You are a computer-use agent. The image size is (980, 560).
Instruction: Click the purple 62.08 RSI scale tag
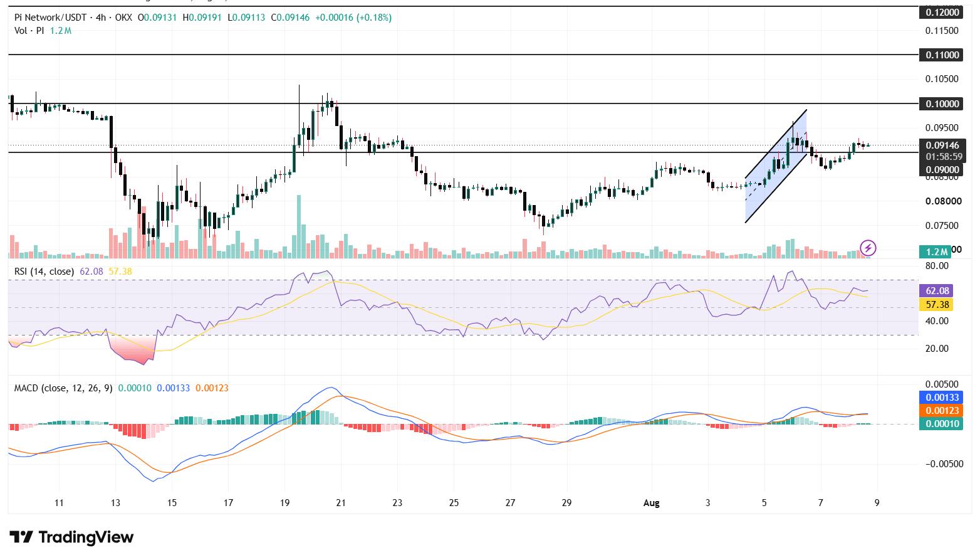937,290
